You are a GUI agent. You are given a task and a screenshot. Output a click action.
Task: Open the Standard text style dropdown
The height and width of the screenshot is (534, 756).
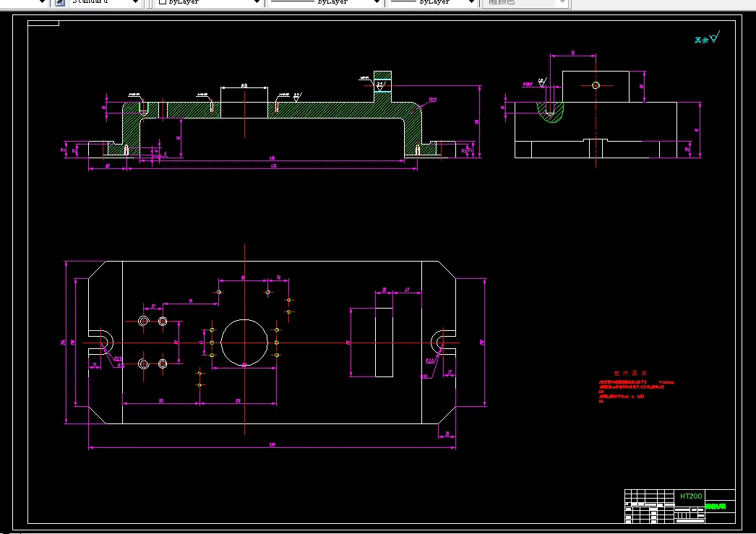[105, 2]
